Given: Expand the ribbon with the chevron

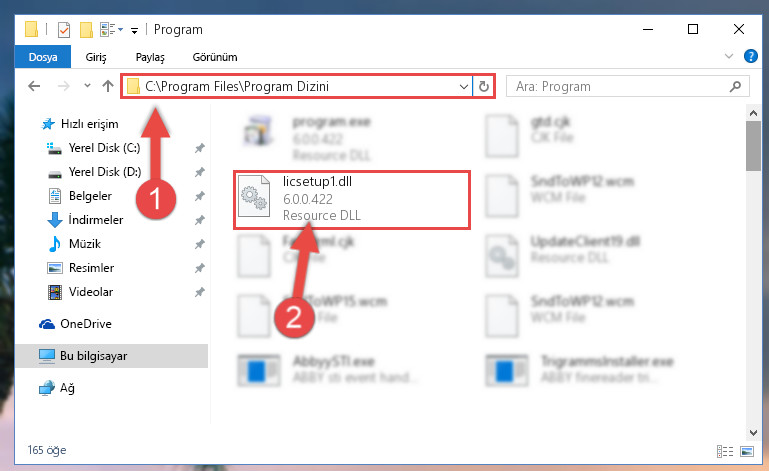Looking at the screenshot, I should click(x=729, y=56).
